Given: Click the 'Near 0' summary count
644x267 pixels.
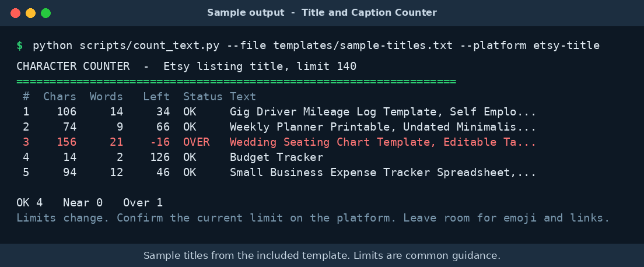Looking at the screenshot, I should click(83, 203).
